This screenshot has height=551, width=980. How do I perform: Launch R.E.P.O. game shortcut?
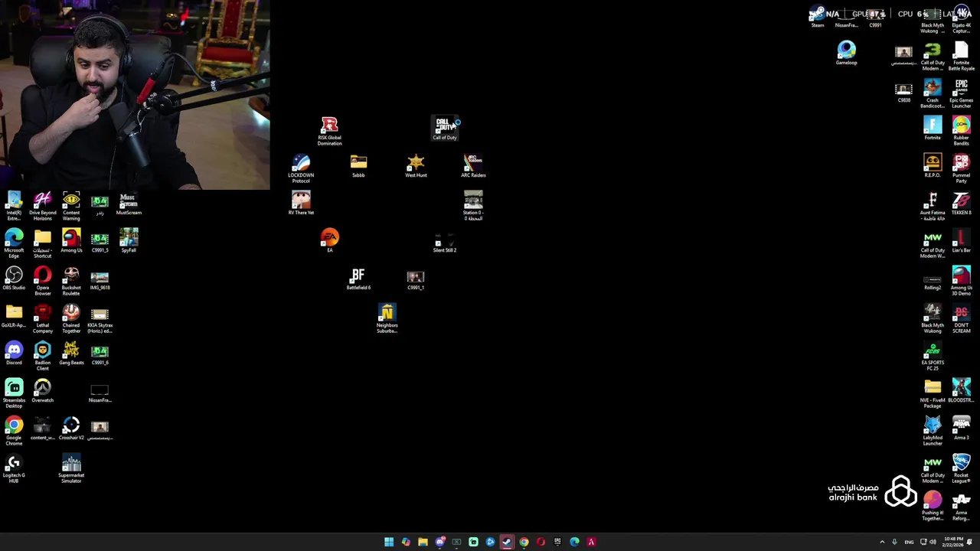pyautogui.click(x=933, y=166)
